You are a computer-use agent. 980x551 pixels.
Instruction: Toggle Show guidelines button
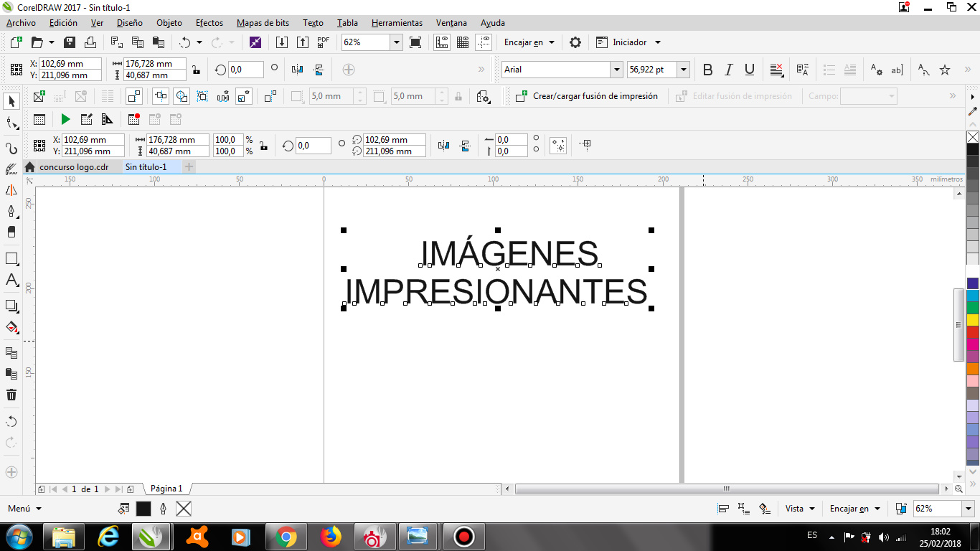click(484, 42)
